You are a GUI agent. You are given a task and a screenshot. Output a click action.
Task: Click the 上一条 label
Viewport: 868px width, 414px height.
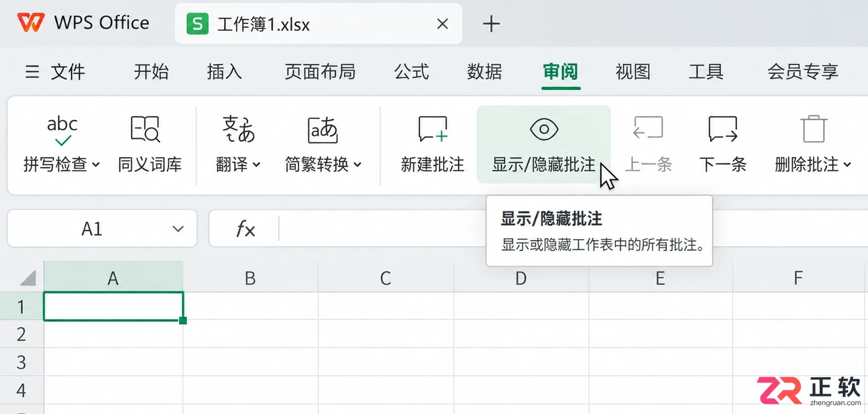(649, 164)
